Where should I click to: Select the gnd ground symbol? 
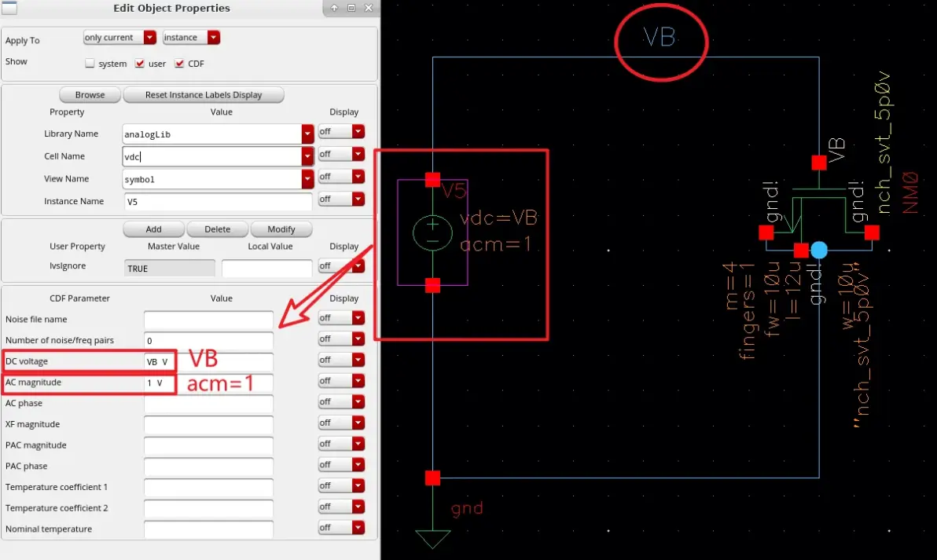pos(432,539)
